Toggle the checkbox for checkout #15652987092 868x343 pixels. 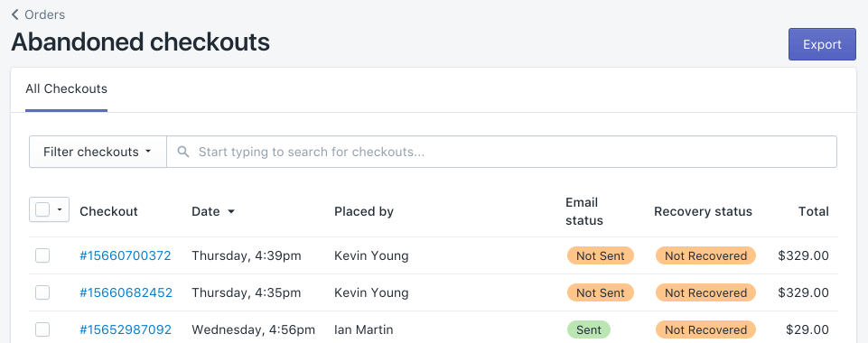point(42,329)
